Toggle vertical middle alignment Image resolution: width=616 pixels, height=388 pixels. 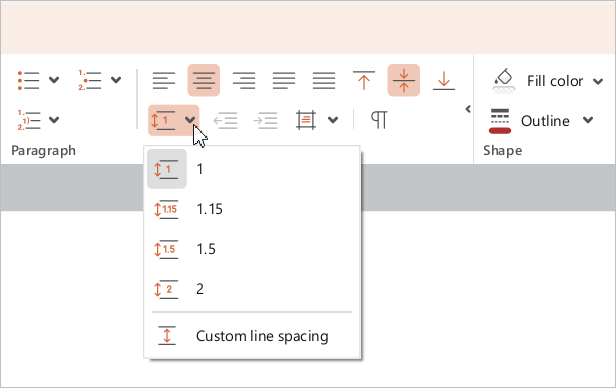point(403,80)
